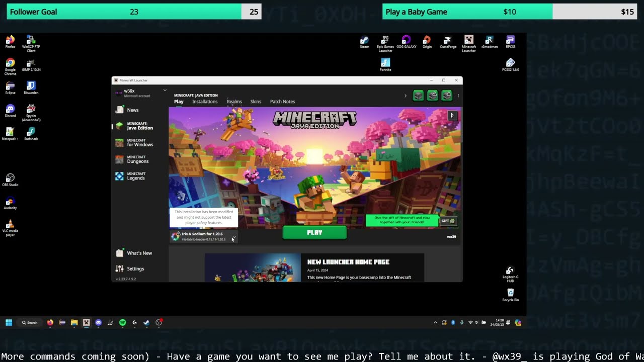
Task: Click the third green installation block with warning
Action: (x=446, y=96)
